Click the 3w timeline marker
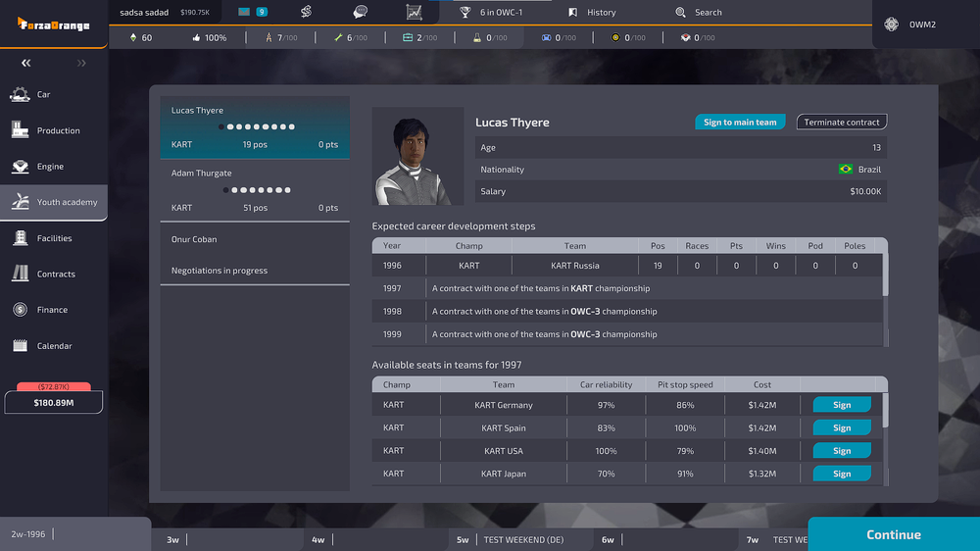The height and width of the screenshot is (551, 980). click(x=173, y=539)
